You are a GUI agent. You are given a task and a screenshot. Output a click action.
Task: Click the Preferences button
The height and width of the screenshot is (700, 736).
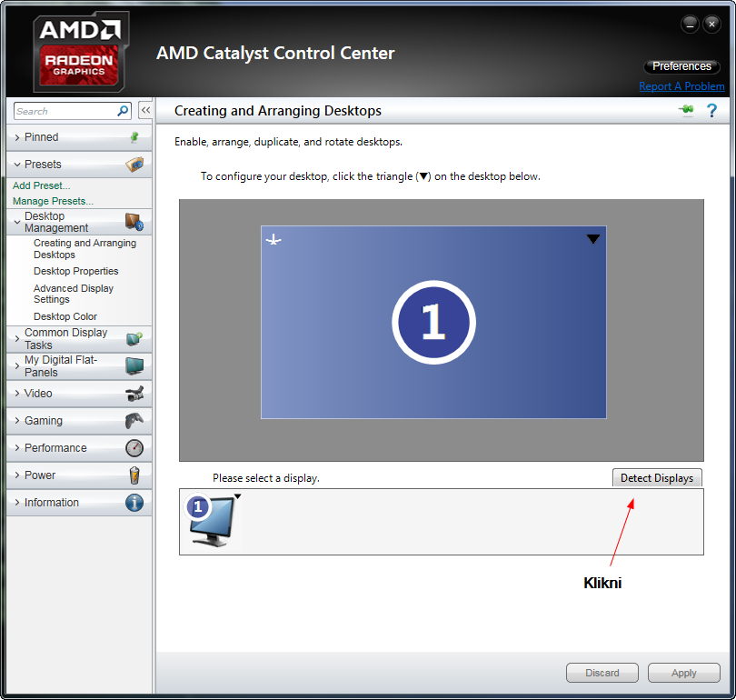pos(681,66)
